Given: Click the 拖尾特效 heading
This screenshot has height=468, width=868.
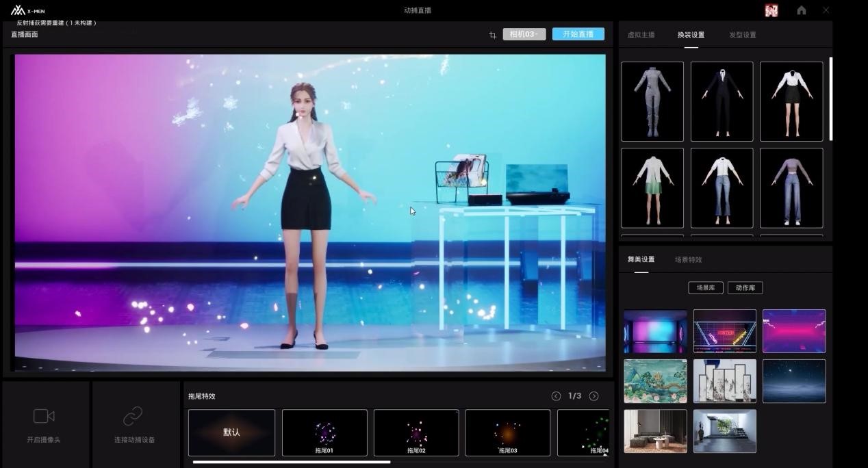Looking at the screenshot, I should coord(202,396).
